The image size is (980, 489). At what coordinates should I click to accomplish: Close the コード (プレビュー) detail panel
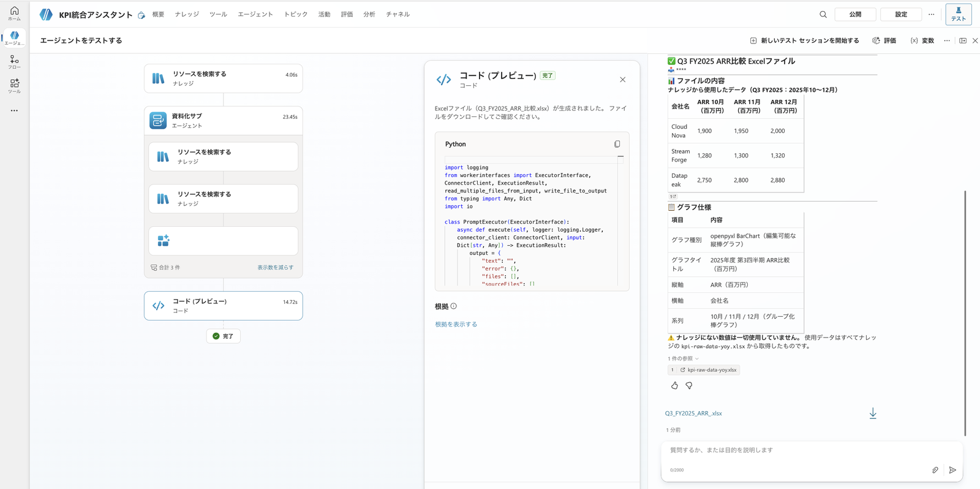622,80
